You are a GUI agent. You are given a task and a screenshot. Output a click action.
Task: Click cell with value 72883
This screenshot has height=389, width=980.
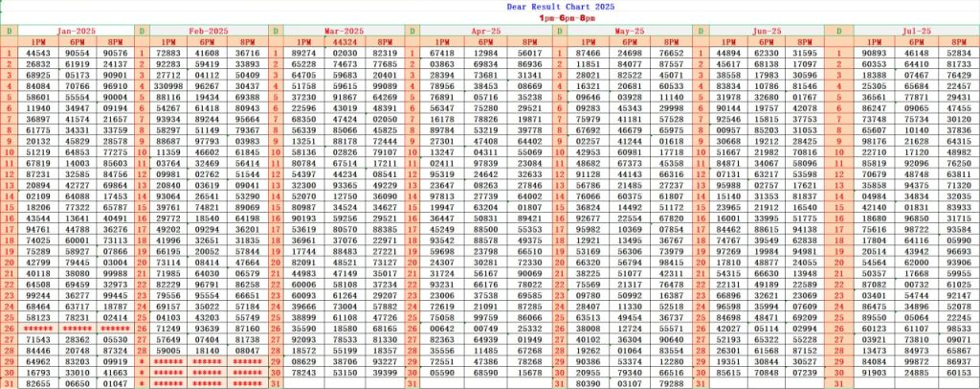(x=168, y=53)
